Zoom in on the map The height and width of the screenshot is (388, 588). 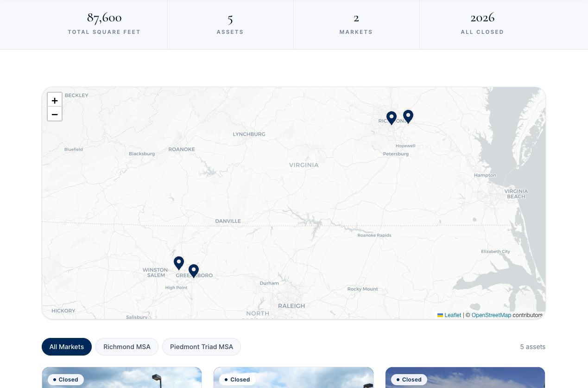(x=55, y=100)
